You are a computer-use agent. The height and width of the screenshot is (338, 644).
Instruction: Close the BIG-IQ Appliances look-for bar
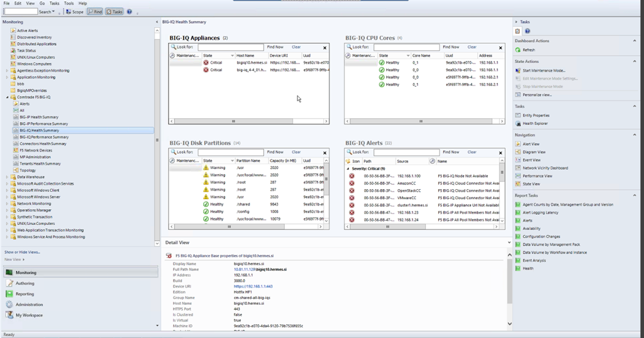click(325, 48)
